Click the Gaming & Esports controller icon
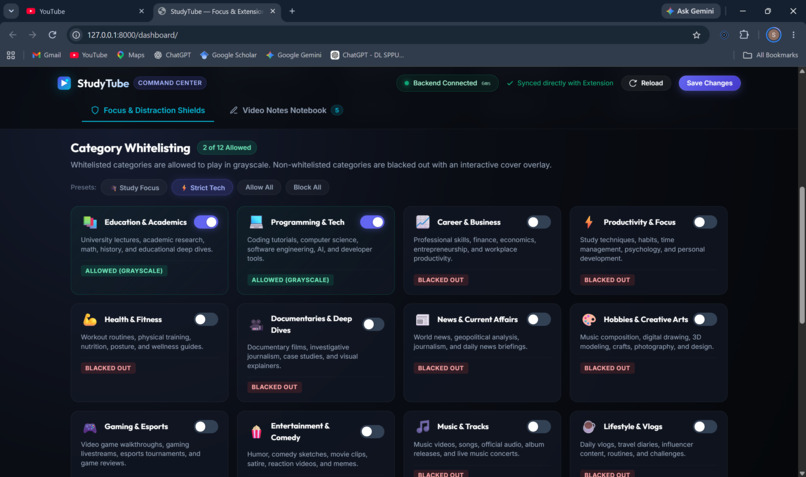 tap(90, 427)
